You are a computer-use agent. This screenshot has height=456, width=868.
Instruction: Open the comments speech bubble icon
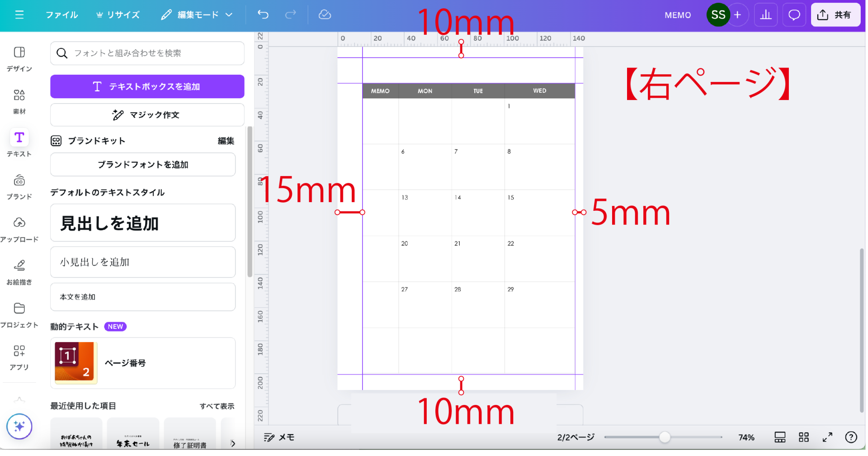(794, 15)
